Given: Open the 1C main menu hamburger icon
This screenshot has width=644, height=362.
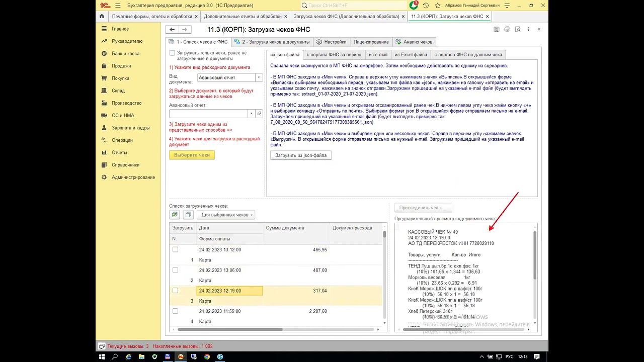Looking at the screenshot, I should [x=118, y=5].
